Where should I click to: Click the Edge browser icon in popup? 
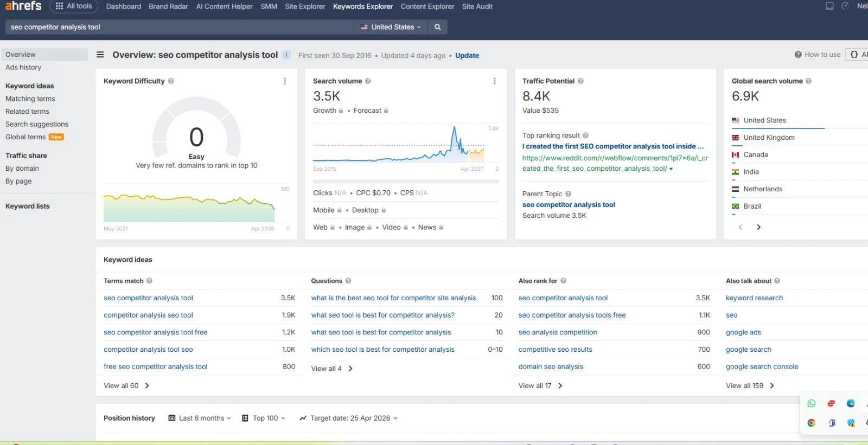[x=851, y=403]
